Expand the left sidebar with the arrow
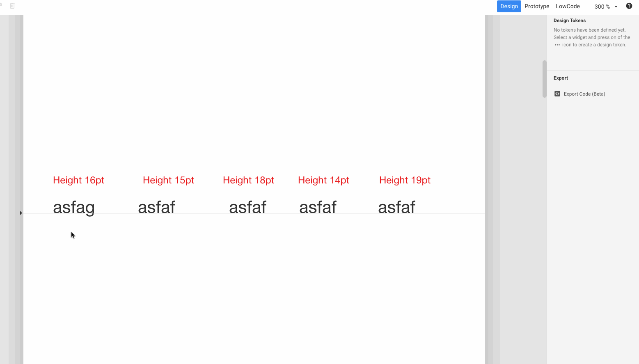The image size is (639, 364). coord(21,213)
